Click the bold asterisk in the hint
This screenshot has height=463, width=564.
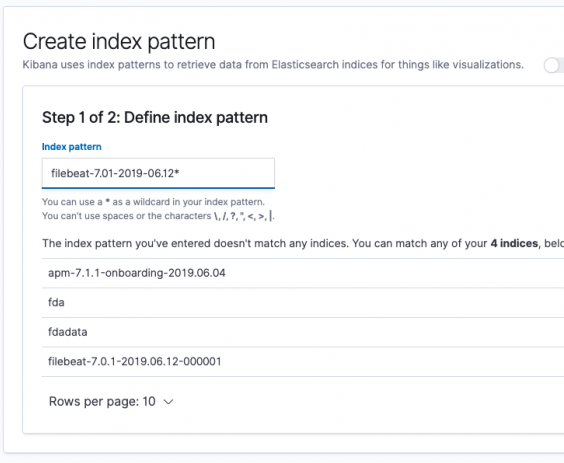[x=107, y=201]
